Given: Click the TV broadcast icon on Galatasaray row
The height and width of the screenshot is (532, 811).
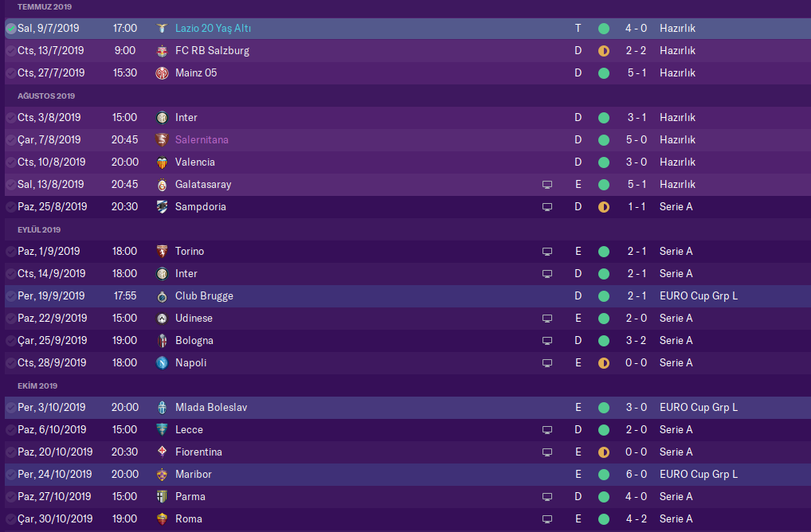Looking at the screenshot, I should pos(547,185).
